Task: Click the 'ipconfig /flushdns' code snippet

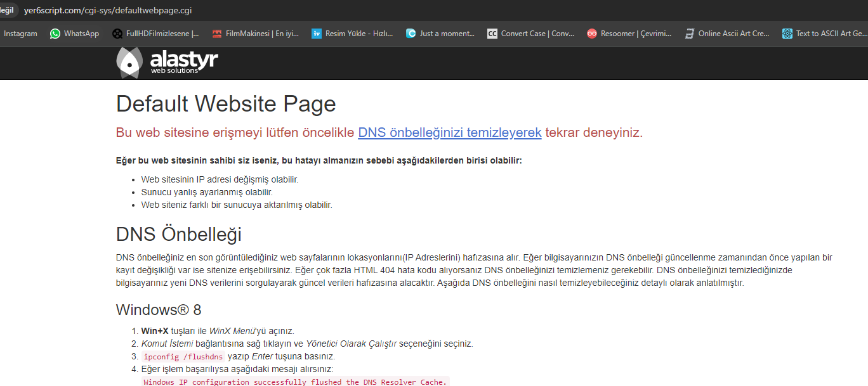Action: point(183,356)
